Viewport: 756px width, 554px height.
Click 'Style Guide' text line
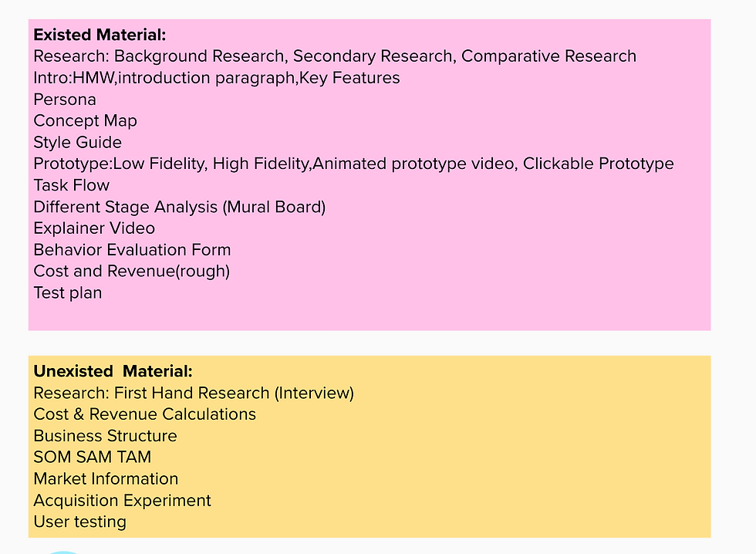coord(77,142)
